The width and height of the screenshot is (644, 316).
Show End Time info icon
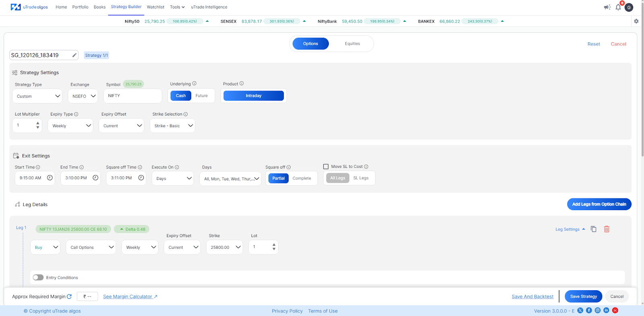point(82,167)
